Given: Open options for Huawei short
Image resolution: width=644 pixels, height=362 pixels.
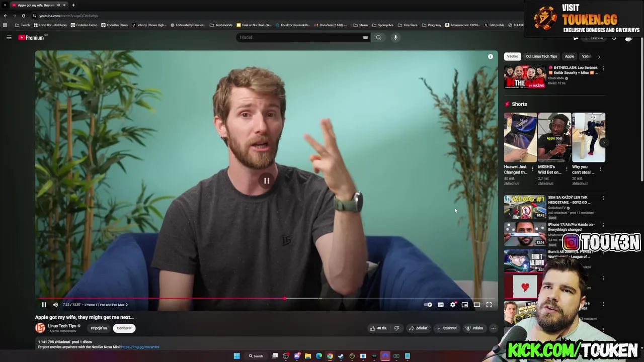Looking at the screenshot, I should (x=532, y=169).
